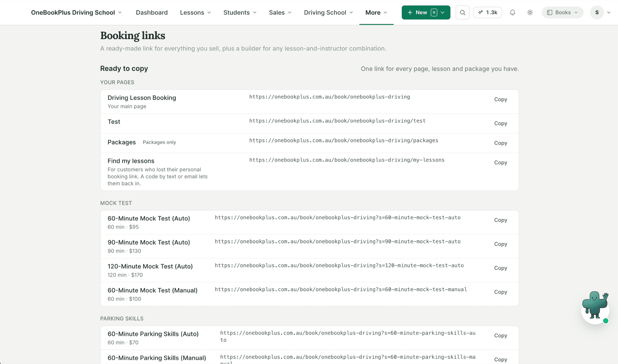This screenshot has height=364, width=618.
Task: Click the PARKING SKILLS section label
Action: point(122,319)
